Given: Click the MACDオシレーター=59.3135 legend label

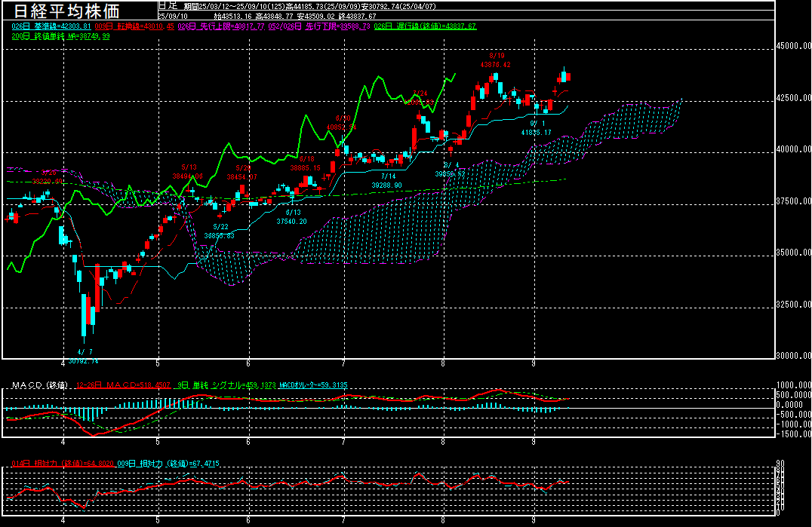Looking at the screenshot, I should [313, 385].
